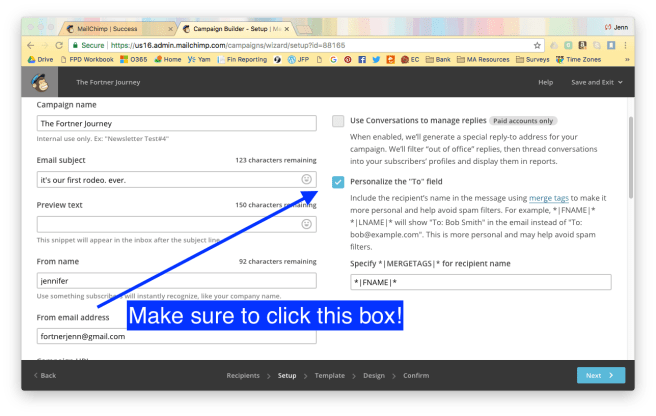Uncheck Personalize the "To" field
656x416 pixels.
338,182
